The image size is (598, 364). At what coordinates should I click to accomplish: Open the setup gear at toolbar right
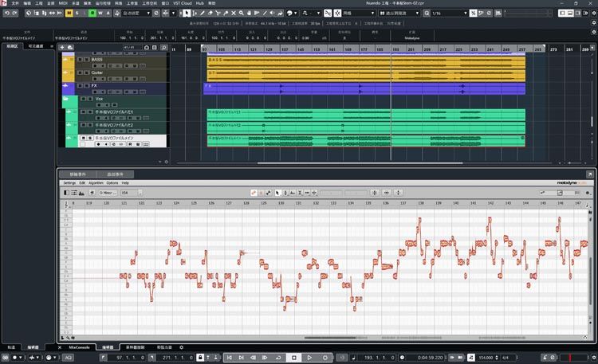coord(594,13)
